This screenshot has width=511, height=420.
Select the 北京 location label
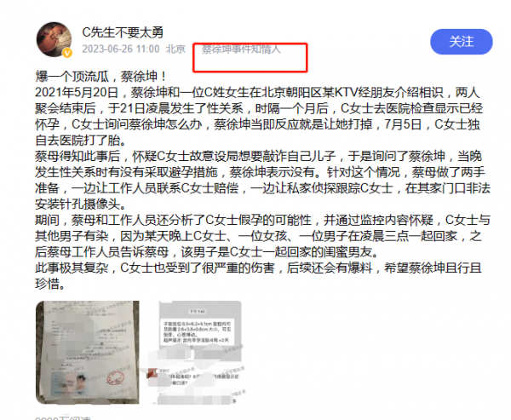click(175, 49)
